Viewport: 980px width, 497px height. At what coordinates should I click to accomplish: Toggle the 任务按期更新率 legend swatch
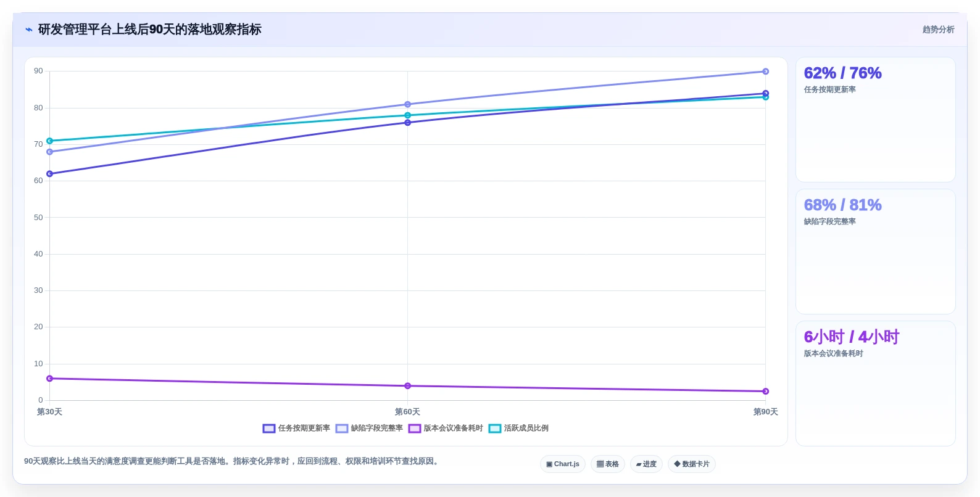(x=269, y=429)
